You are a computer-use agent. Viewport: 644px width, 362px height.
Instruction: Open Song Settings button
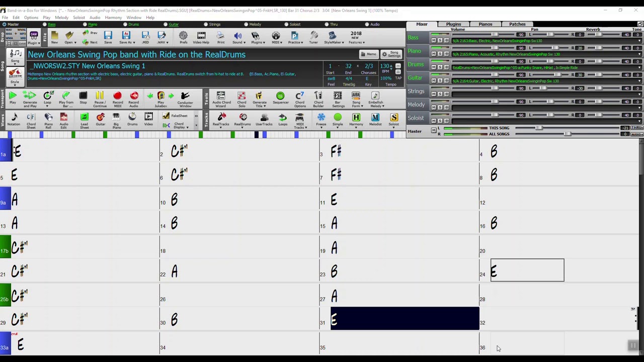point(390,54)
